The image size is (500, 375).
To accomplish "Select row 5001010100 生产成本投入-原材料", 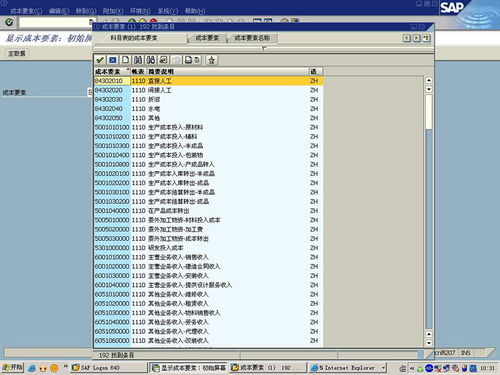I will [x=208, y=127].
